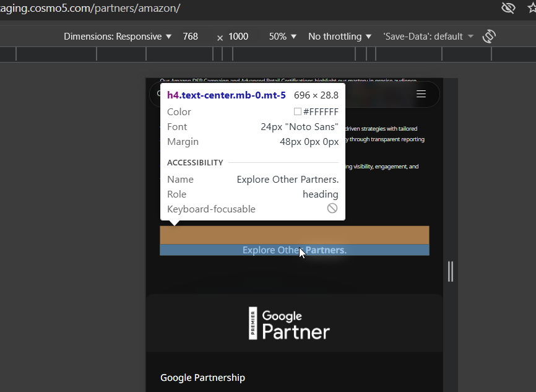
Task: Open the 50% zoom dropdown
Action: pyautogui.click(x=283, y=37)
